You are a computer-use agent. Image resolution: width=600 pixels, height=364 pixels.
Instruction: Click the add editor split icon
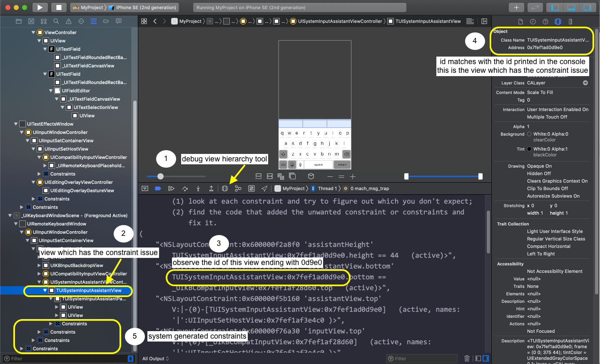pyautogui.click(x=484, y=21)
